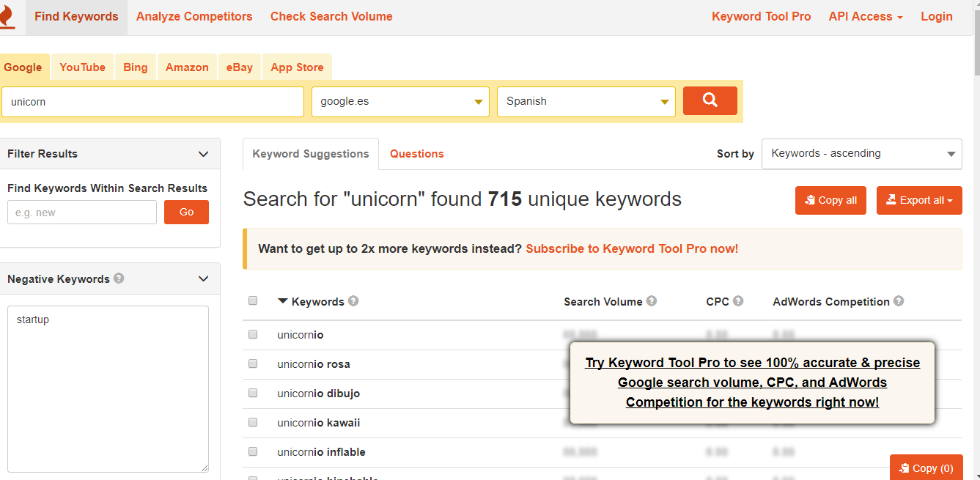Viewport: 980px width, 480px height.
Task: Click the negative keywords text area
Action: tap(108, 389)
